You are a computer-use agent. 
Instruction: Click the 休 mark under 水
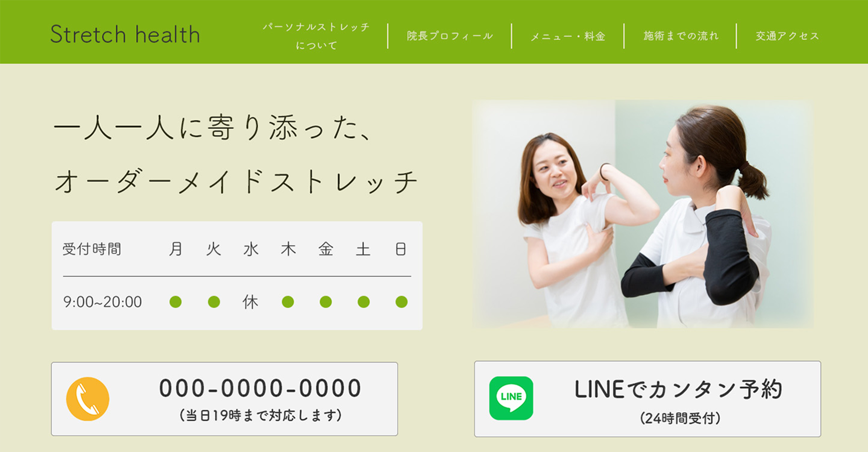tap(250, 302)
